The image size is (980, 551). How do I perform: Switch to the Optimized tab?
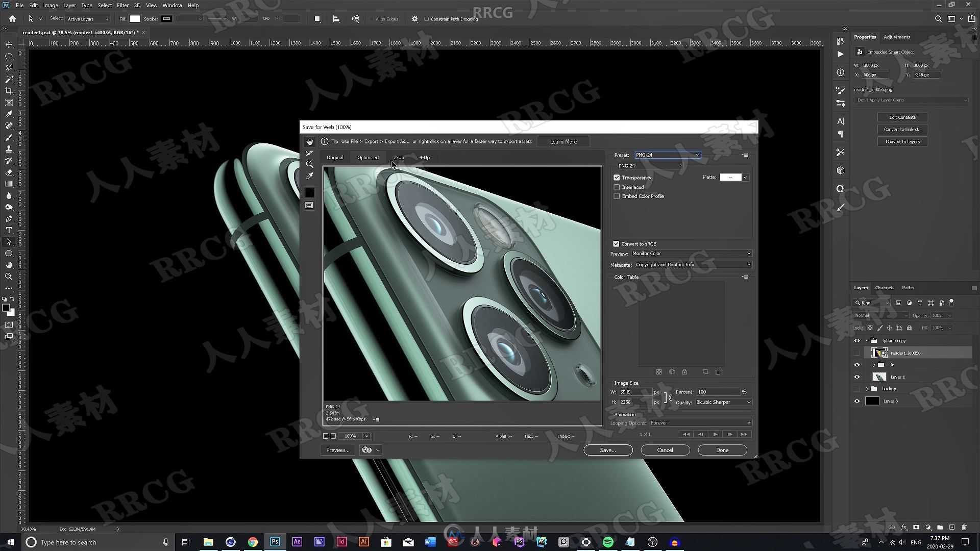tap(368, 157)
